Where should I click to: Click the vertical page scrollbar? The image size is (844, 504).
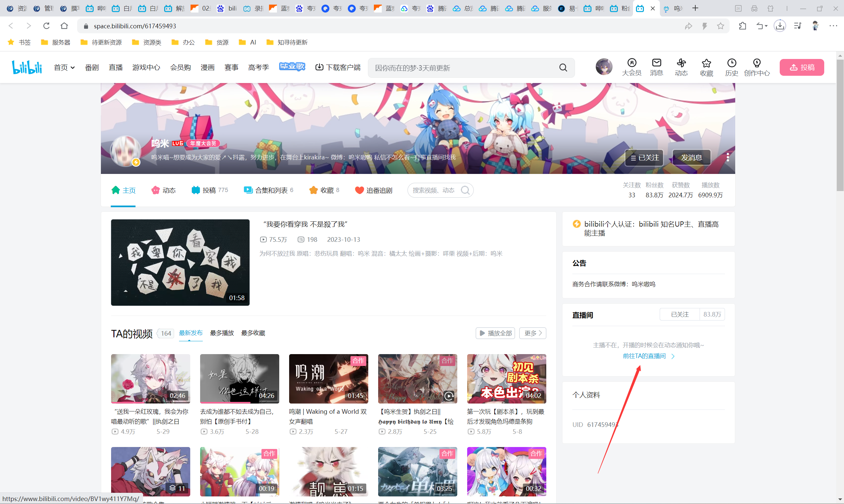[x=840, y=126]
